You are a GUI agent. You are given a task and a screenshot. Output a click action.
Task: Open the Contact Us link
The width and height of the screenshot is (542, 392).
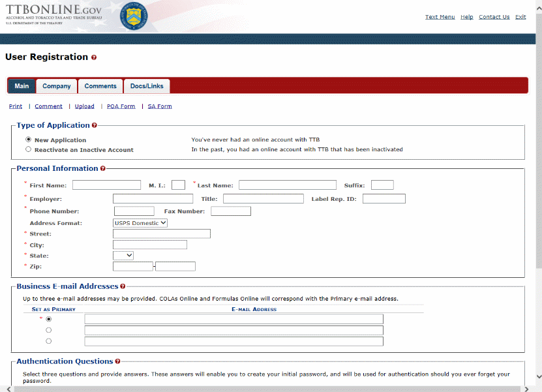coord(494,17)
